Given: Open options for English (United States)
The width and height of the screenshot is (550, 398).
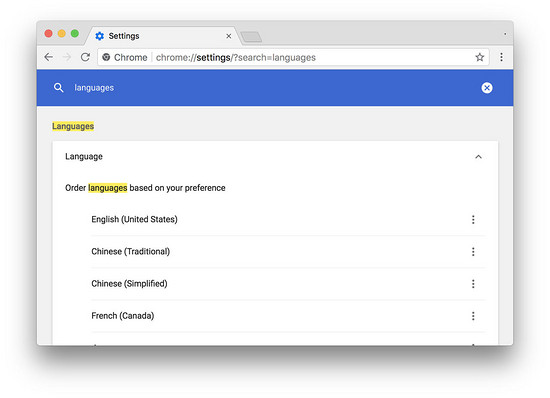Looking at the screenshot, I should (x=473, y=220).
